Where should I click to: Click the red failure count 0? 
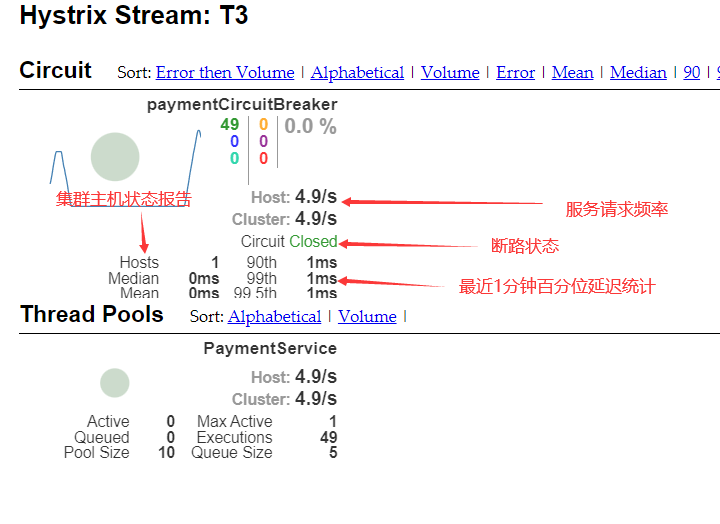pyautogui.click(x=263, y=158)
